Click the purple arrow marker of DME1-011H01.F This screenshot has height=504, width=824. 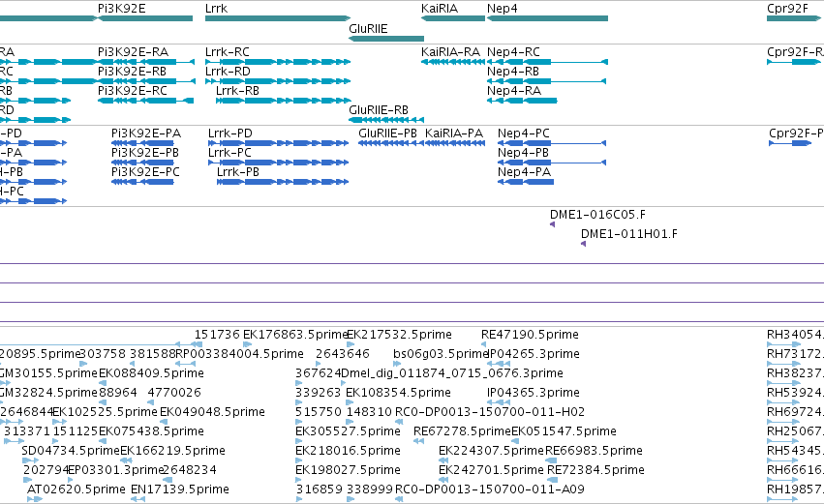583,244
